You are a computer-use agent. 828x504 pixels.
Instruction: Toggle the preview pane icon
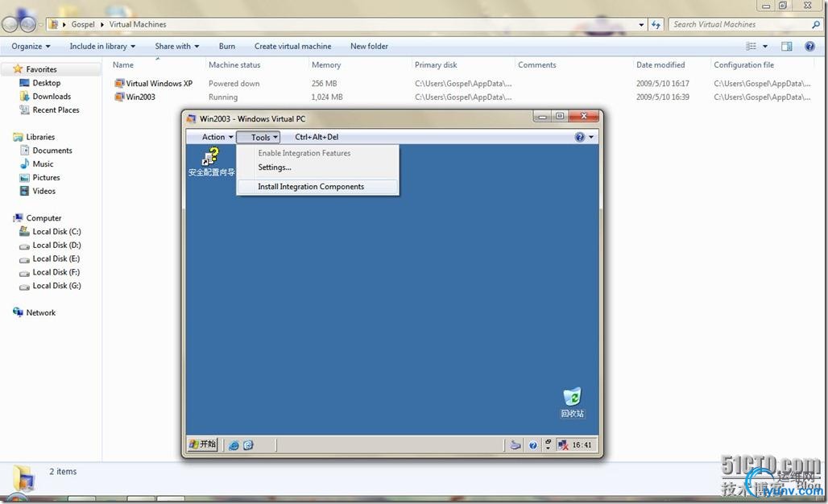[787, 47]
